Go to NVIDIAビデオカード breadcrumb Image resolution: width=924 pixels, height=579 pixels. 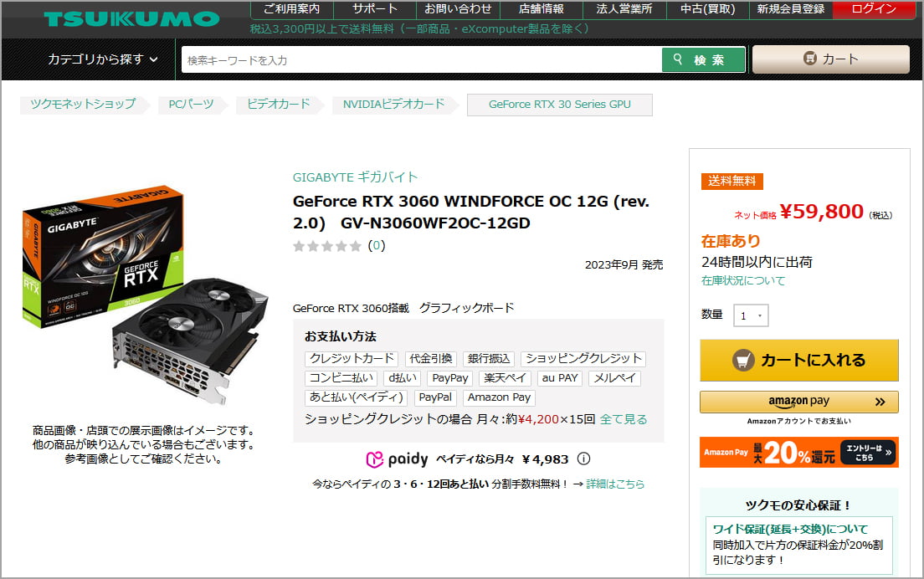(x=393, y=105)
